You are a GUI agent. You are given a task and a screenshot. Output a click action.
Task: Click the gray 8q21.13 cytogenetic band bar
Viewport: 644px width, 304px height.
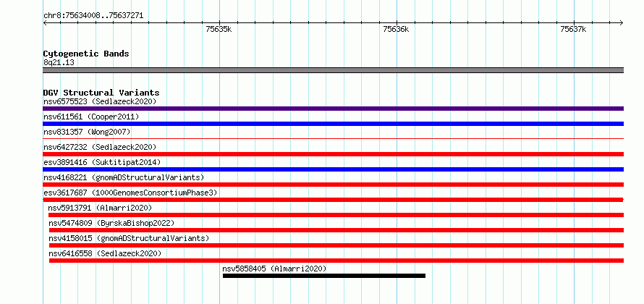tap(333, 70)
